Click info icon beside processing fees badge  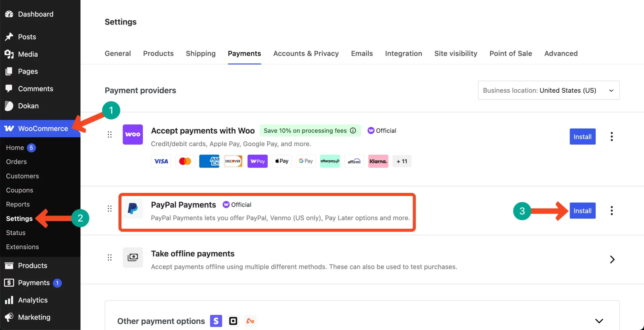353,131
